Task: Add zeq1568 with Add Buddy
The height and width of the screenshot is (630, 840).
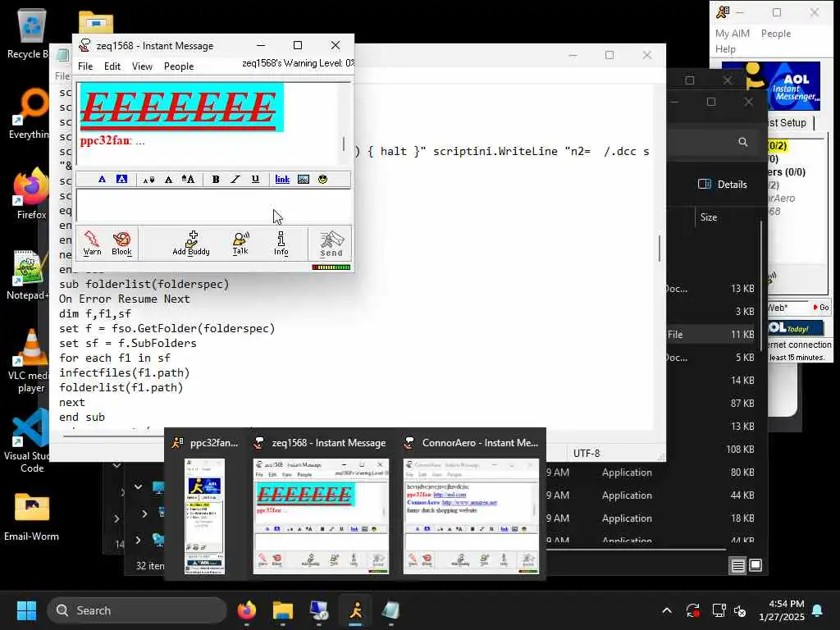Action: point(191,243)
